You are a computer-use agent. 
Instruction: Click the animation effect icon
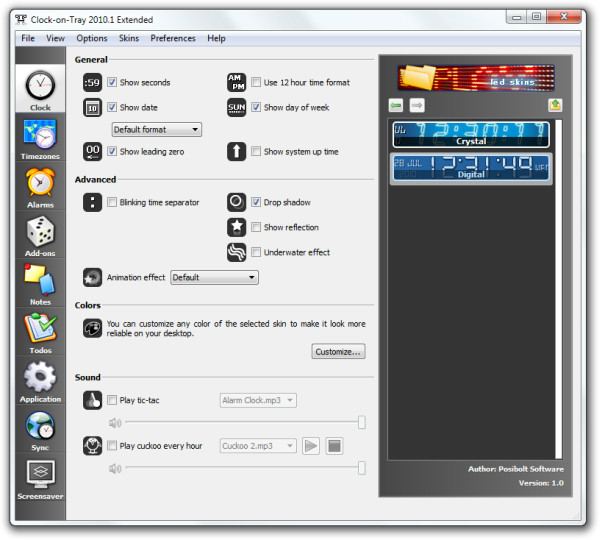tap(93, 277)
